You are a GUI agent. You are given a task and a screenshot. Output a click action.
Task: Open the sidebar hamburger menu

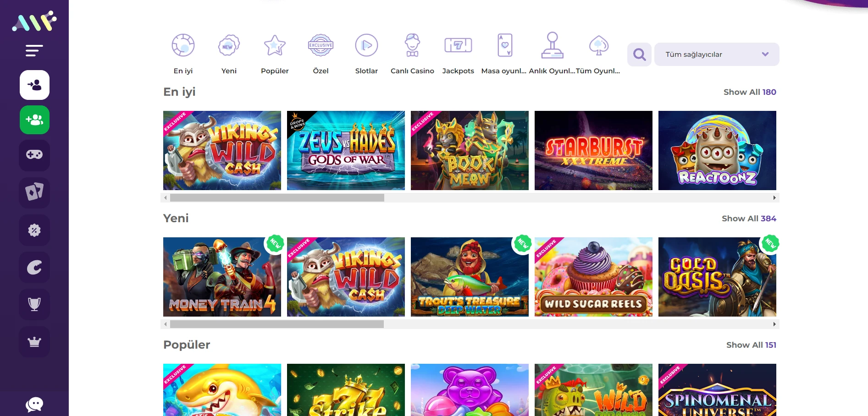click(x=34, y=50)
